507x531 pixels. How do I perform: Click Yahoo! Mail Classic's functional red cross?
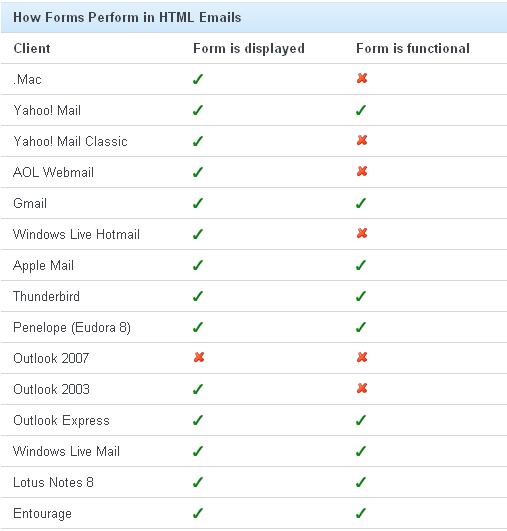362,140
